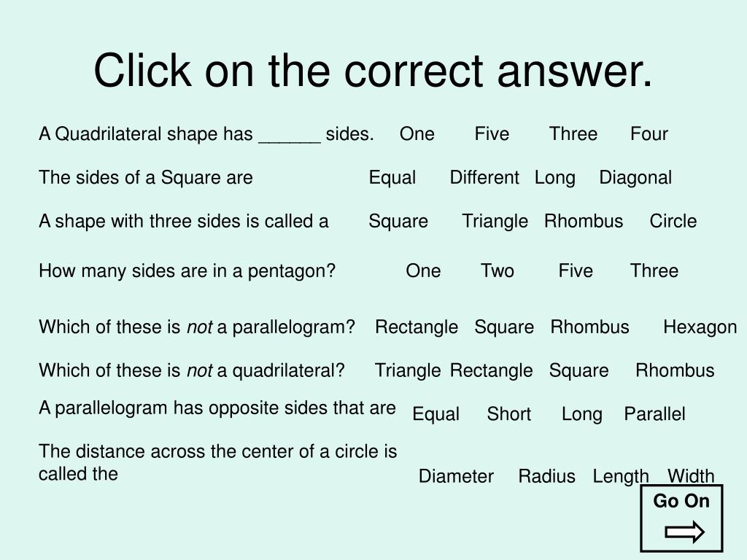This screenshot has width=747, height=560.
Task: Click the "Radius" answer option
Action: click(x=547, y=476)
